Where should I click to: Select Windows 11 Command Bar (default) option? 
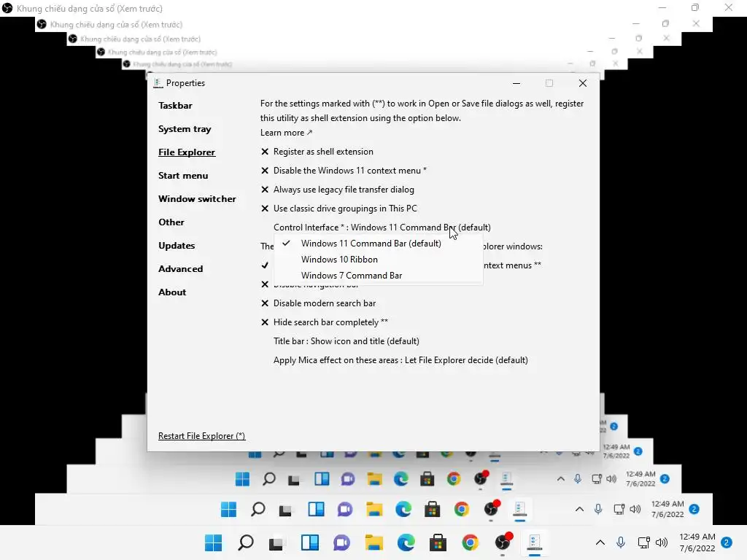click(x=379, y=244)
